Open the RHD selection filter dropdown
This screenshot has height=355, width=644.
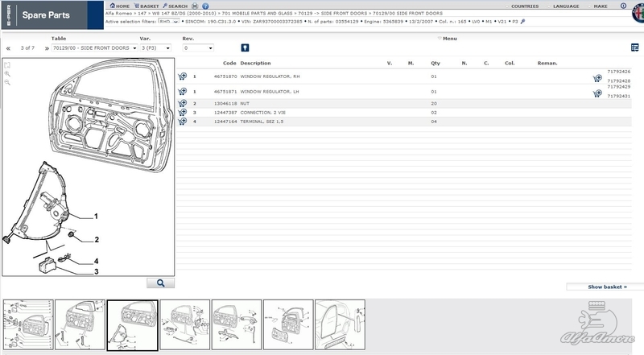pos(169,22)
